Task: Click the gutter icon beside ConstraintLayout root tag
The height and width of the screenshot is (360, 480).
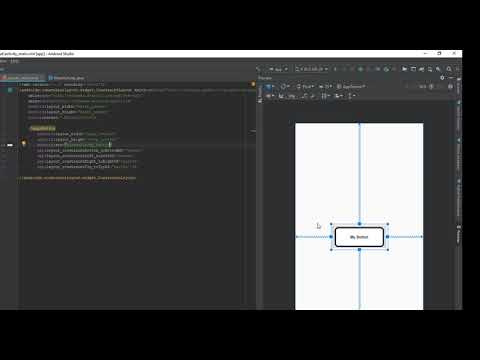Action: coord(10,90)
